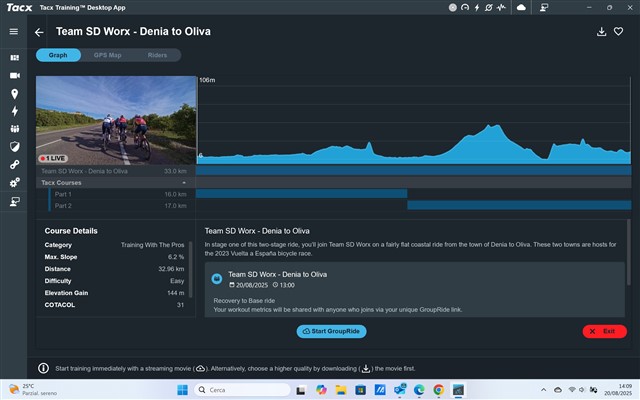Click the Recovery to Base ride text
Screen dimensions: 640x400
pyautogui.click(x=244, y=301)
